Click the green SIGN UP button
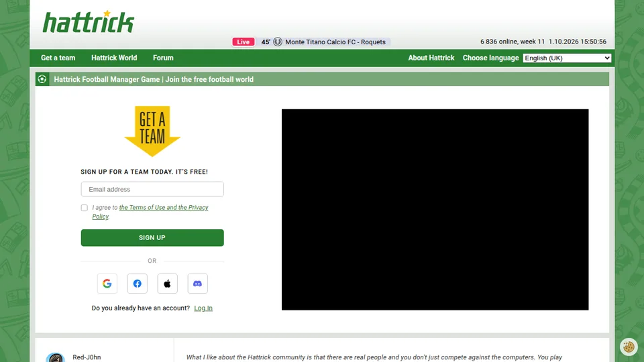The width and height of the screenshot is (644, 362). click(152, 237)
